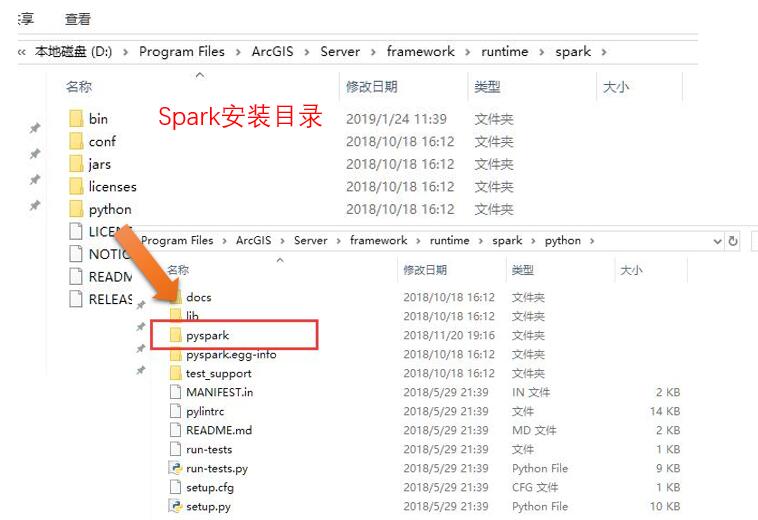Screen dimensions: 758x520
Task: Go to runtime in top breadcrumb
Action: [x=505, y=51]
